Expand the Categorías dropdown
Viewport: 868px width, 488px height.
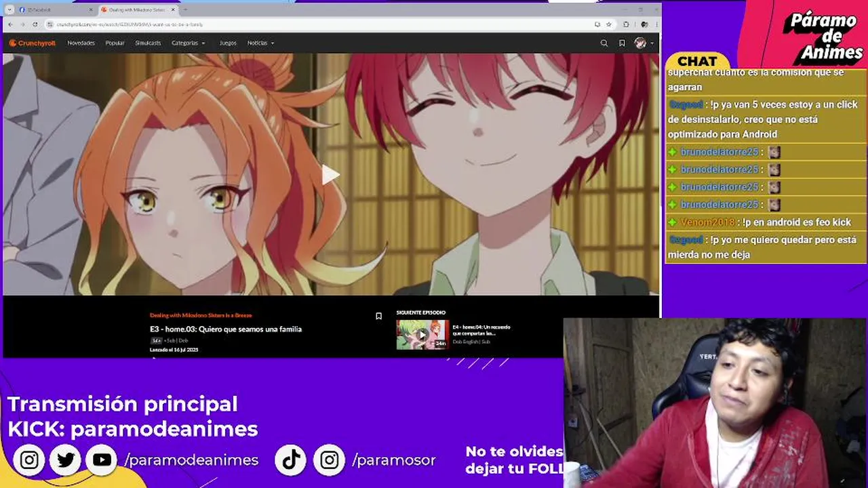pyautogui.click(x=188, y=43)
